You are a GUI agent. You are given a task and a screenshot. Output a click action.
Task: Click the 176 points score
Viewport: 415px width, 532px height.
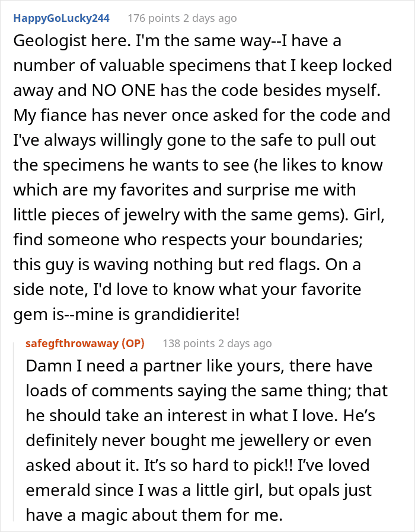(x=154, y=18)
